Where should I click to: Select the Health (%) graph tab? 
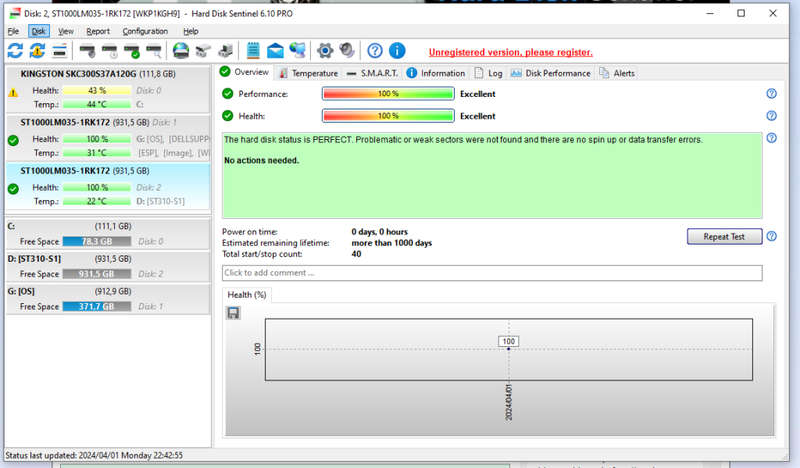(x=247, y=294)
